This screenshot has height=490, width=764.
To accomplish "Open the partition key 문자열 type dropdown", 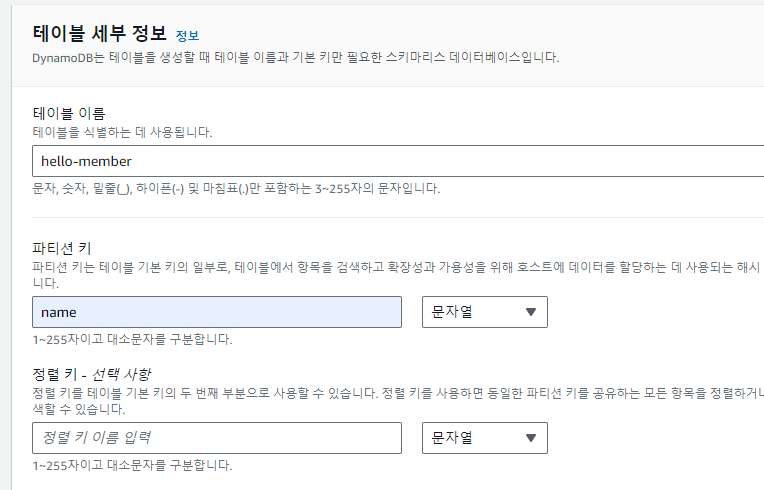I will click(485, 312).
